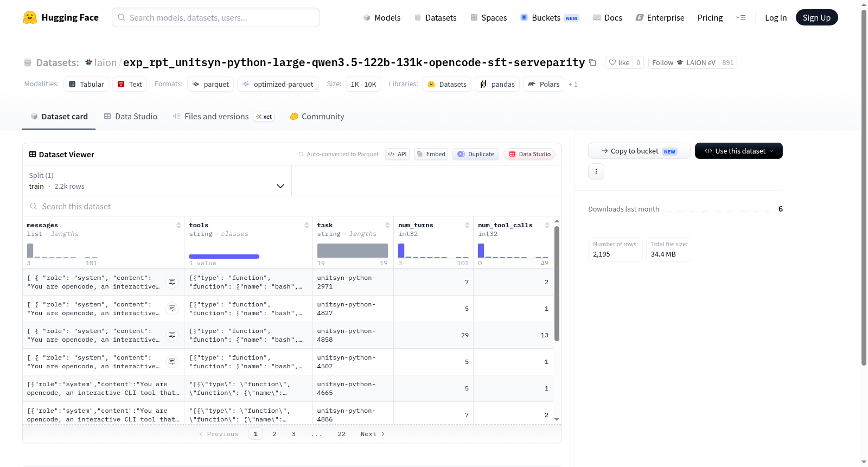Click the messages lengths histogram

tap(62, 251)
